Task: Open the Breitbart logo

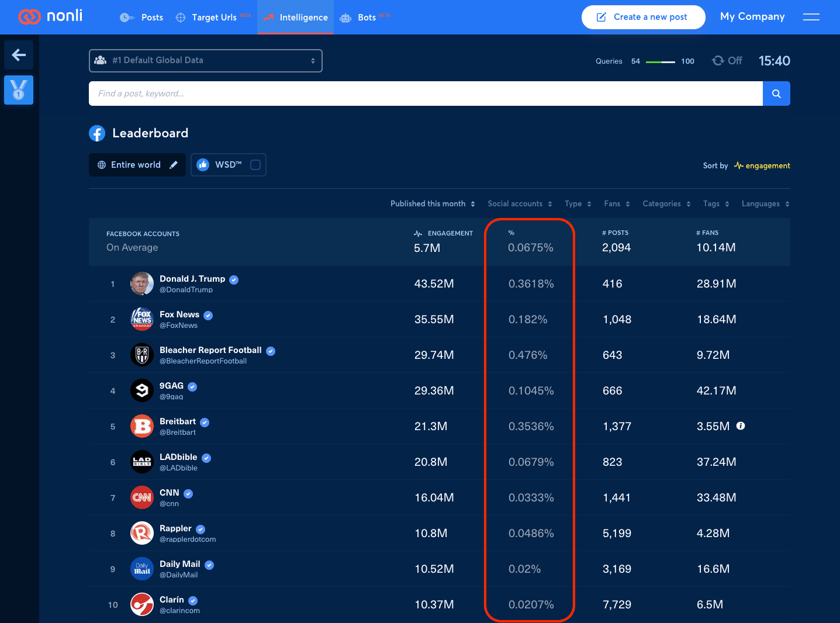Action: (142, 426)
